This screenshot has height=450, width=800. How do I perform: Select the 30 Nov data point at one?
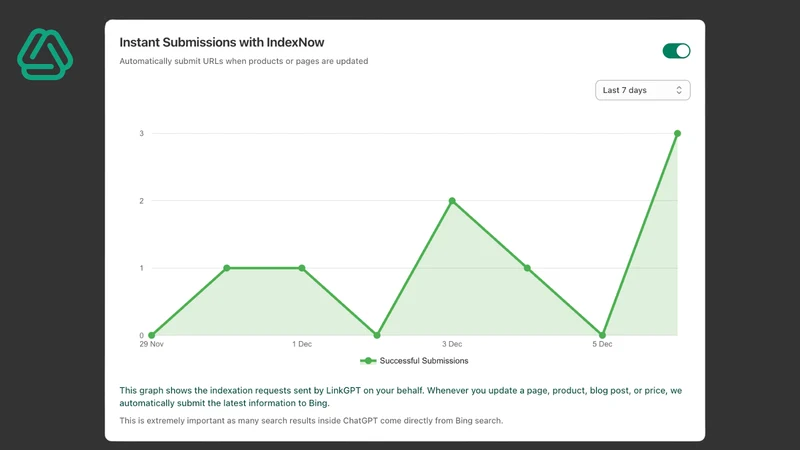(x=227, y=268)
